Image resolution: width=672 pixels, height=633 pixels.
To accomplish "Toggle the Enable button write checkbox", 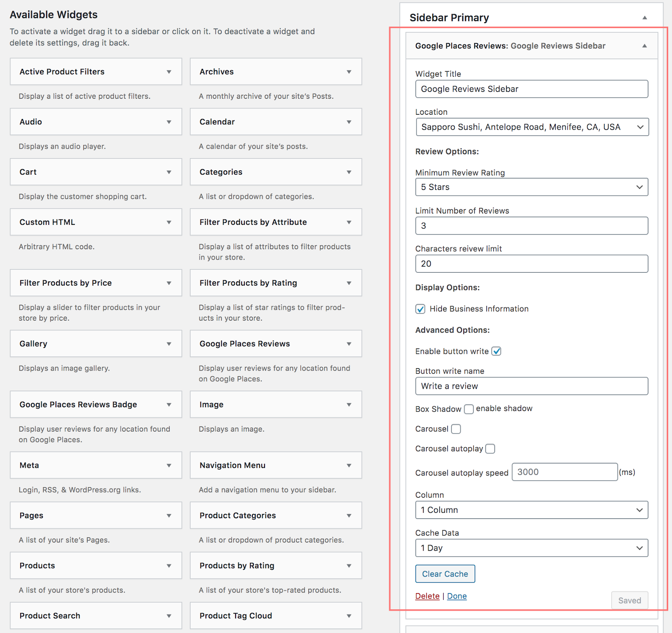I will coord(496,351).
